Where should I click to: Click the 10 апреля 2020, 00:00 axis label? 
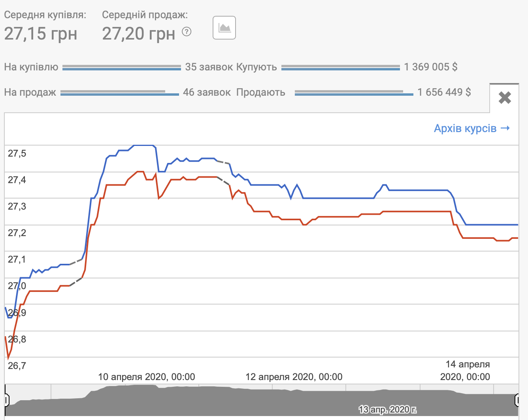(x=146, y=377)
